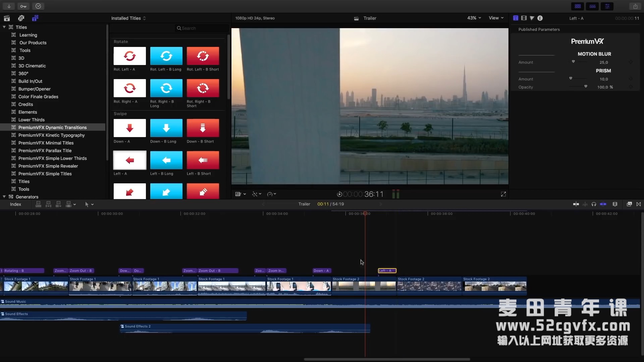This screenshot has width=644, height=362.
Task: Show the Libraries sidebar
Action: [x=7, y=18]
